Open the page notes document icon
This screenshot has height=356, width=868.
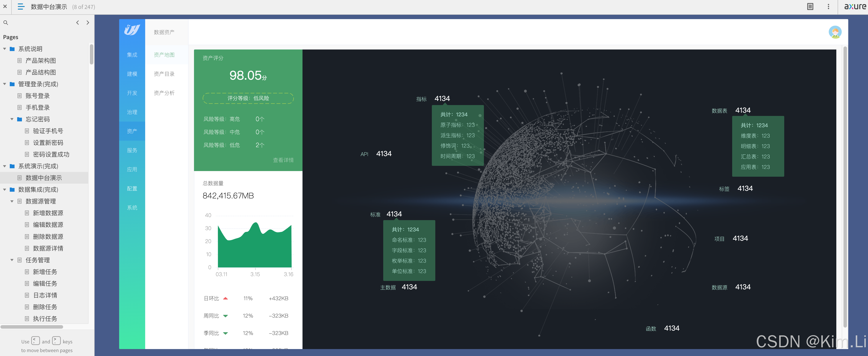(810, 7)
